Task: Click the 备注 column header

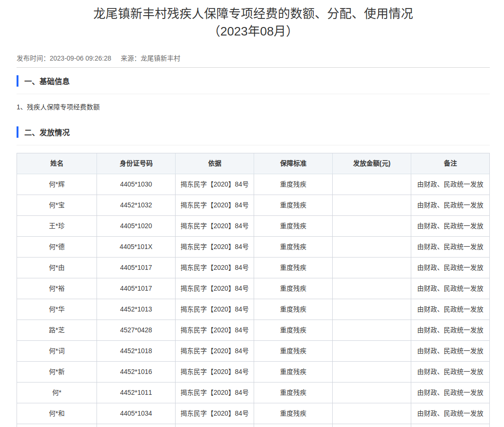Action: (450, 163)
